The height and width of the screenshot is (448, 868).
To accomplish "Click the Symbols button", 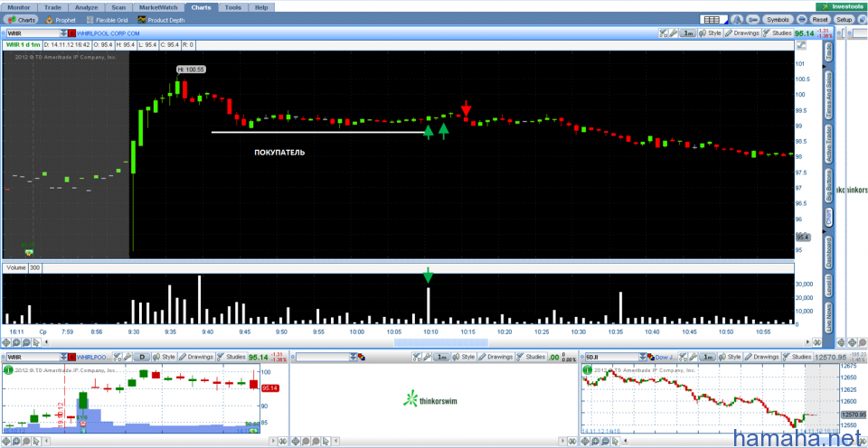I will [x=778, y=19].
